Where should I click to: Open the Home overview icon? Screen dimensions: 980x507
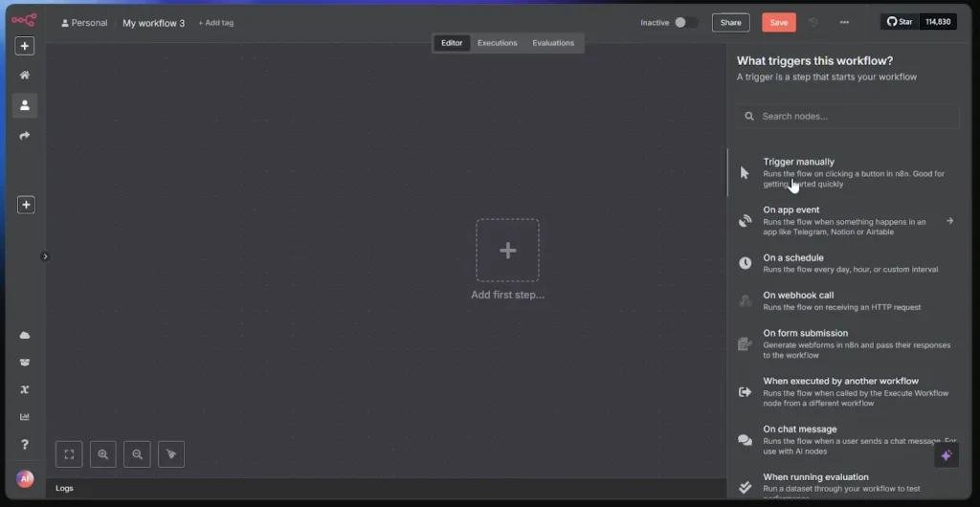tap(25, 75)
